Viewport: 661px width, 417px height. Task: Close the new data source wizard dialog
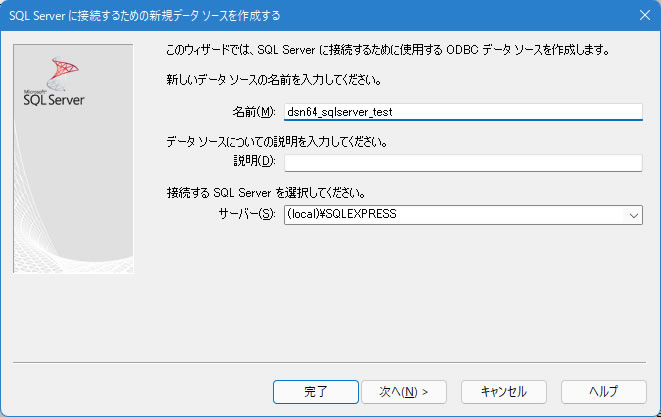[643, 15]
